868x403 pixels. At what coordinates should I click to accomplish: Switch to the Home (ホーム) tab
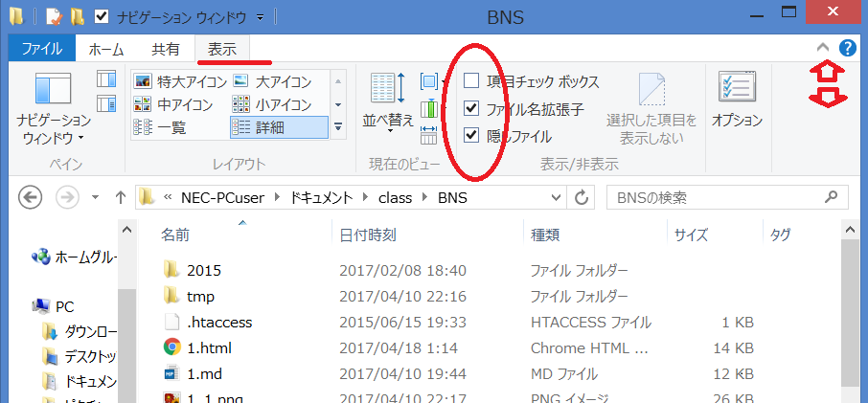coord(105,49)
